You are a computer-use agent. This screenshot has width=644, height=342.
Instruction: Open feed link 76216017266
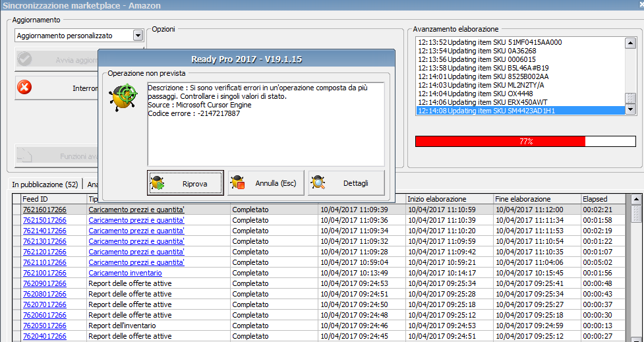(x=44, y=210)
